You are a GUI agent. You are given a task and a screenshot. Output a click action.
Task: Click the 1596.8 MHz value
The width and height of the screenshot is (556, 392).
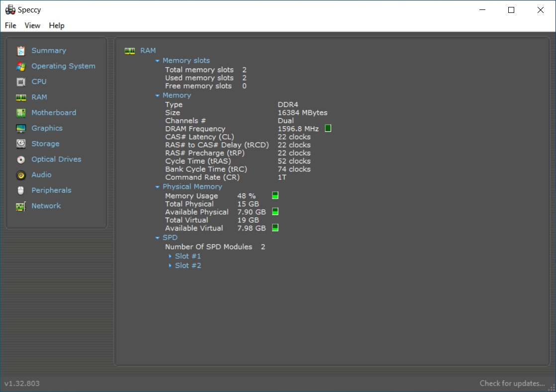pyautogui.click(x=298, y=129)
